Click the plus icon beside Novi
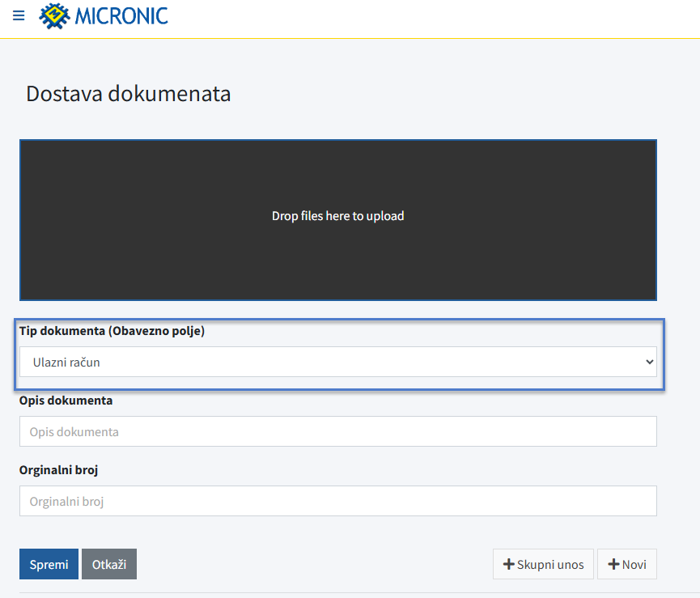The width and height of the screenshot is (700, 598). tap(613, 564)
